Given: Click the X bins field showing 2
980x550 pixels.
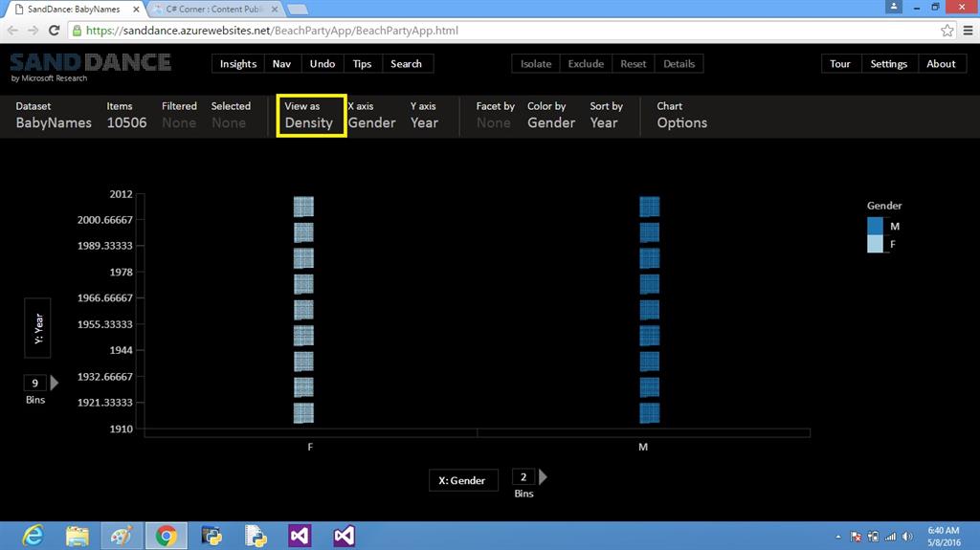Looking at the screenshot, I should [523, 477].
